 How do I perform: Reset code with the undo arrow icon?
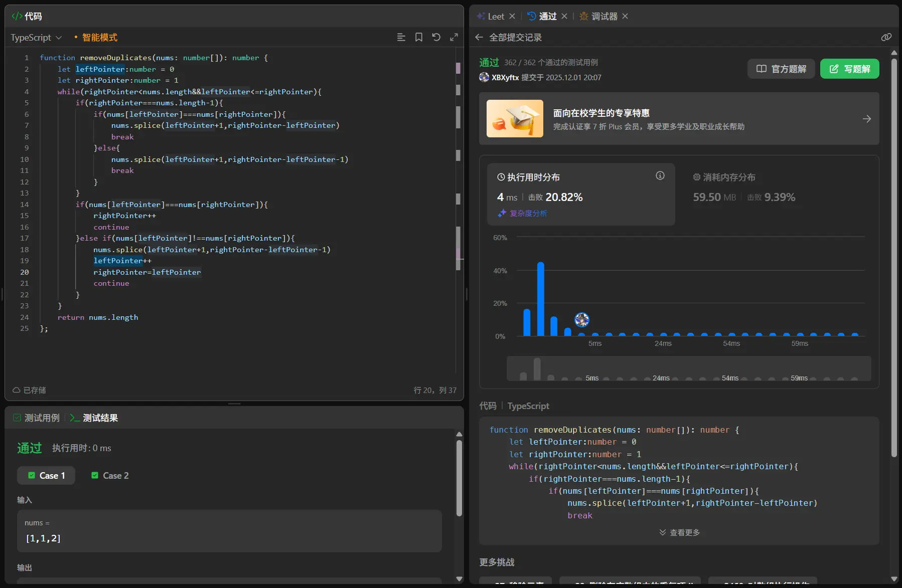click(436, 38)
